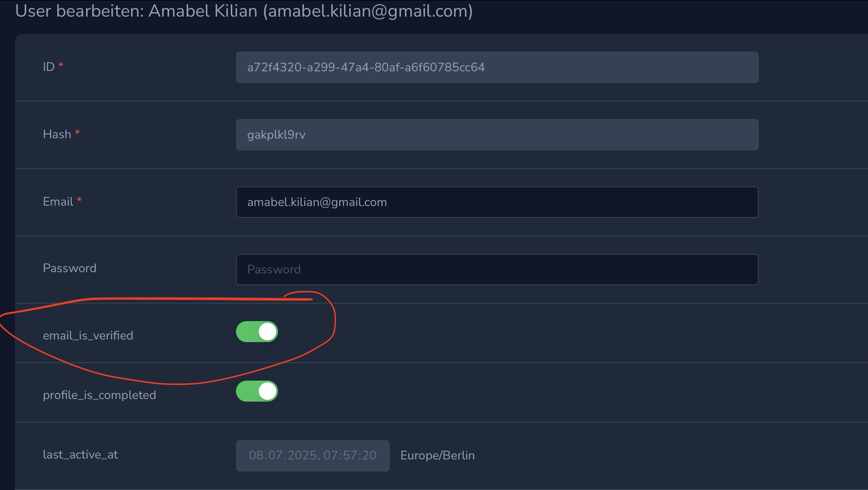Click the profile_is_completed label

(x=99, y=395)
